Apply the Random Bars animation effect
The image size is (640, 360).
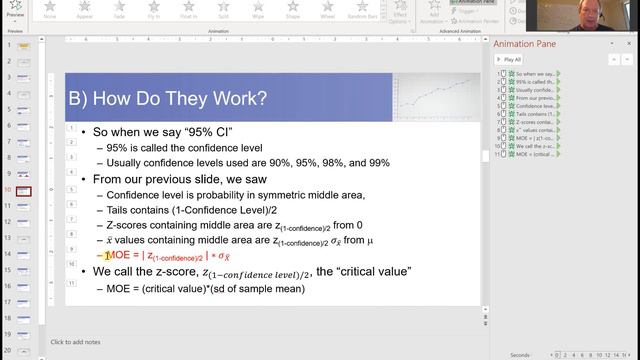tap(362, 10)
